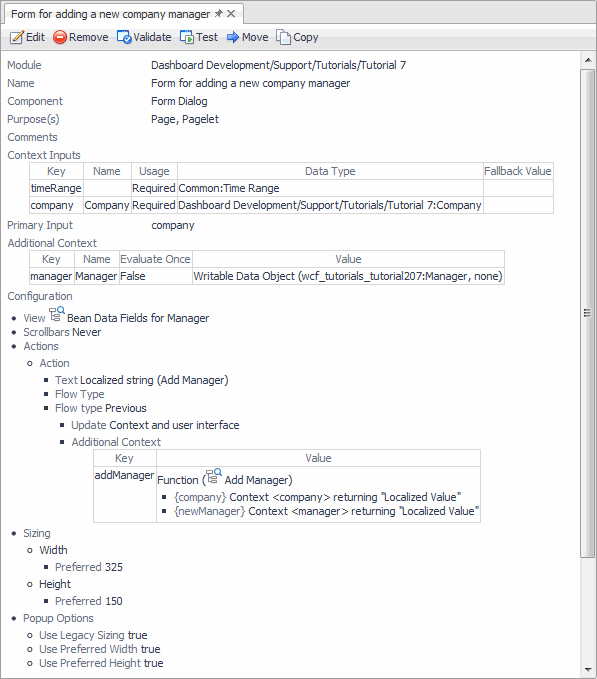
Task: Click scrollbar up arrow
Action: click(x=588, y=60)
